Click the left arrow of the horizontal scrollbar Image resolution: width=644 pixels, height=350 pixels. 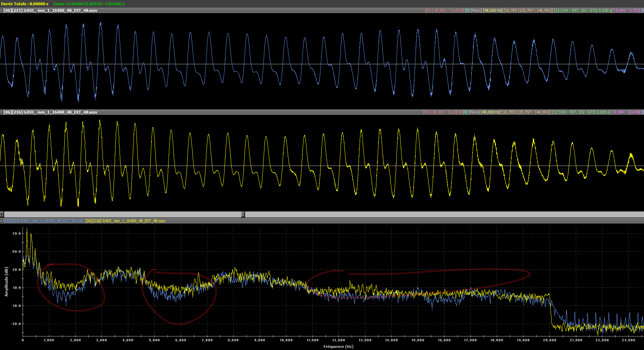(2, 214)
